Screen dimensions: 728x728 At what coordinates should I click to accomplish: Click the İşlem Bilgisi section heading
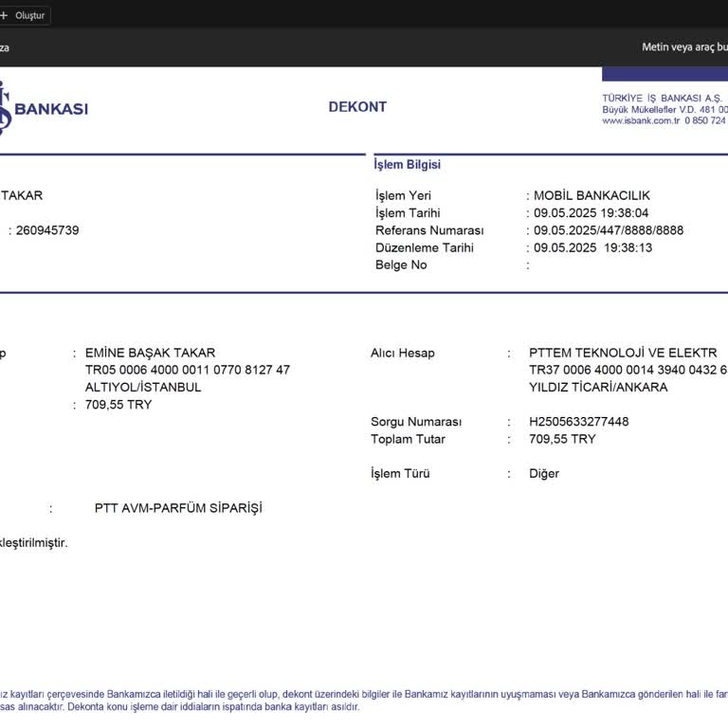pos(408,164)
